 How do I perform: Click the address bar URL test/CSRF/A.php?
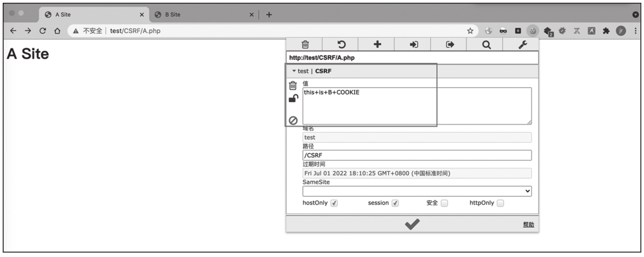(135, 30)
